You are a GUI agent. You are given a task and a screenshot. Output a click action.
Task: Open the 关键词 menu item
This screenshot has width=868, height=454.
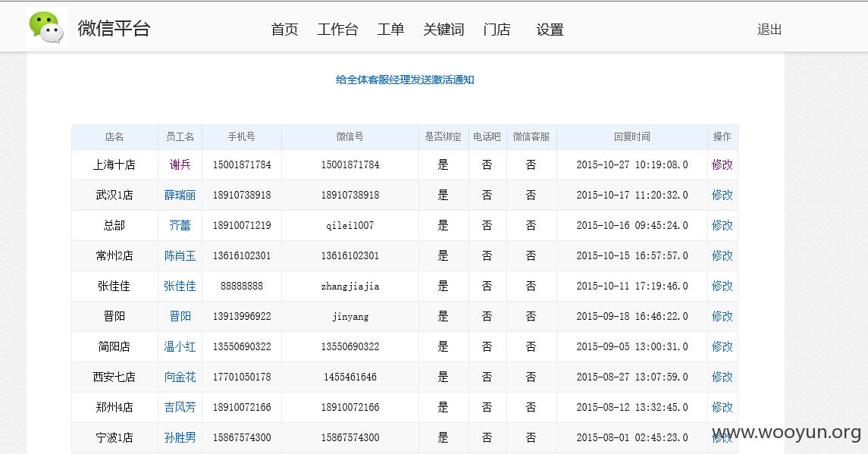click(443, 30)
